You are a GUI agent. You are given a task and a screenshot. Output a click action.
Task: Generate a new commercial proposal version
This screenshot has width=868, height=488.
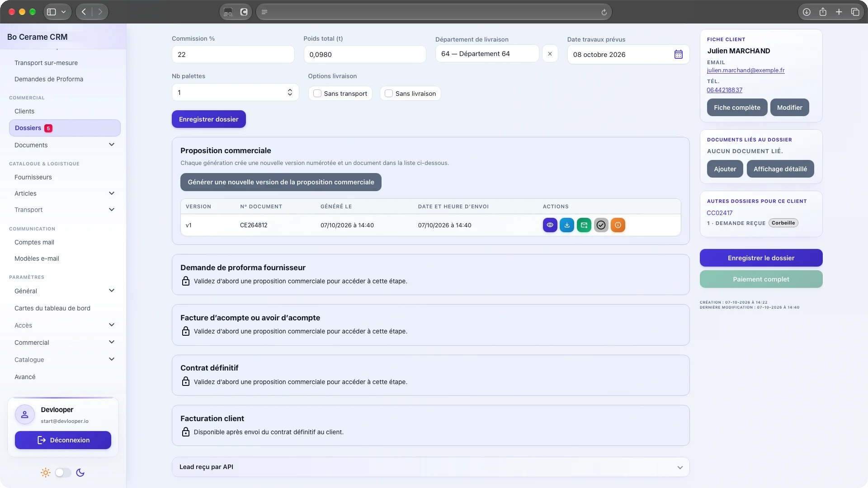(x=281, y=182)
